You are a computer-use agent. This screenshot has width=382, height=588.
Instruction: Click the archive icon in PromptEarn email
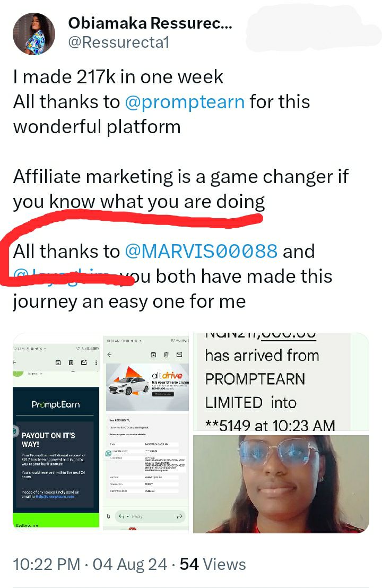click(x=58, y=362)
